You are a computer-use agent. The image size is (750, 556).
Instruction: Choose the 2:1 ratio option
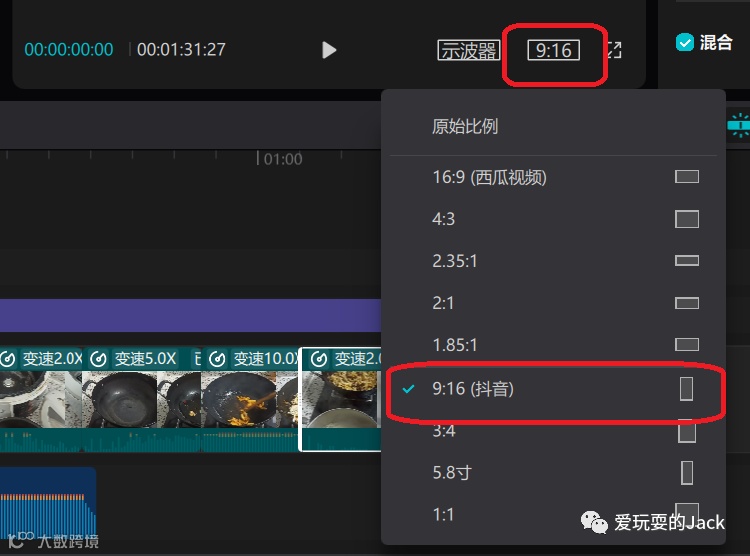pyautogui.click(x=553, y=303)
